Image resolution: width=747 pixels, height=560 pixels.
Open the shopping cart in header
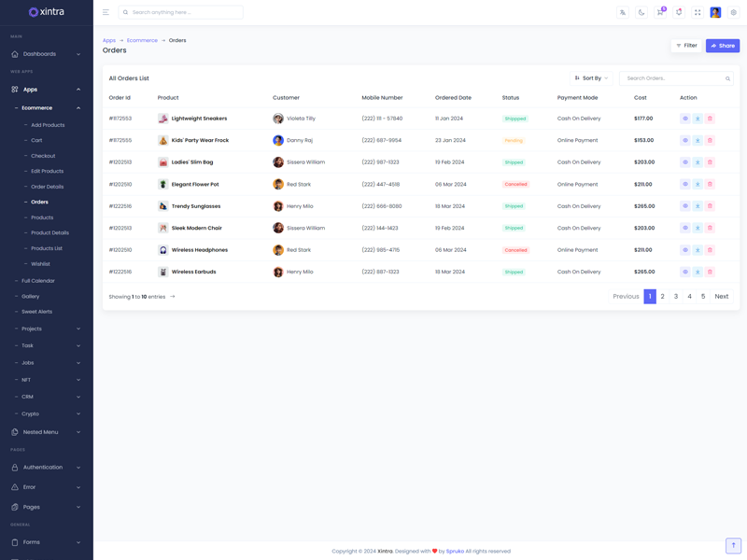660,12
